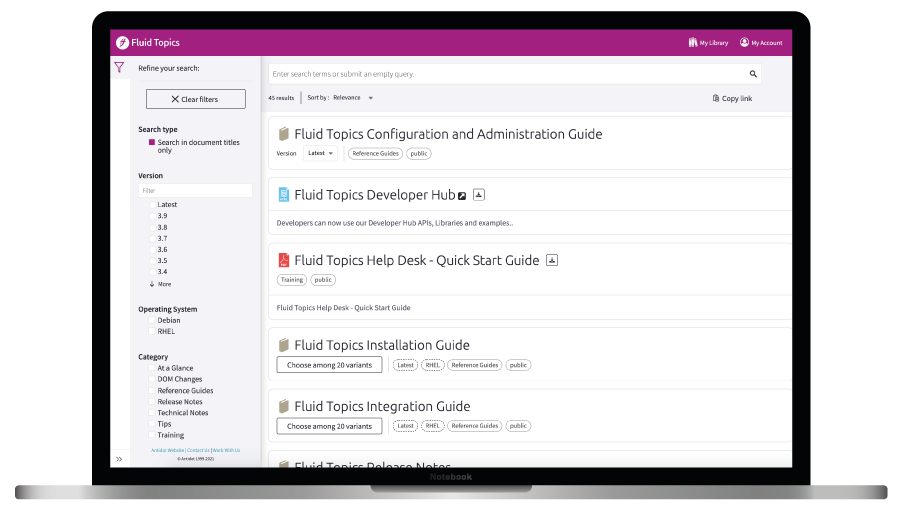Screen dimensions: 908x509
Task: Check the Tips category
Action: pyautogui.click(x=152, y=424)
